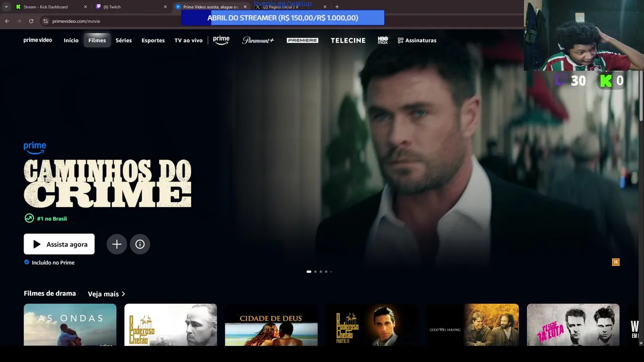Open Assinaturas subscriptions grid

[x=417, y=40]
